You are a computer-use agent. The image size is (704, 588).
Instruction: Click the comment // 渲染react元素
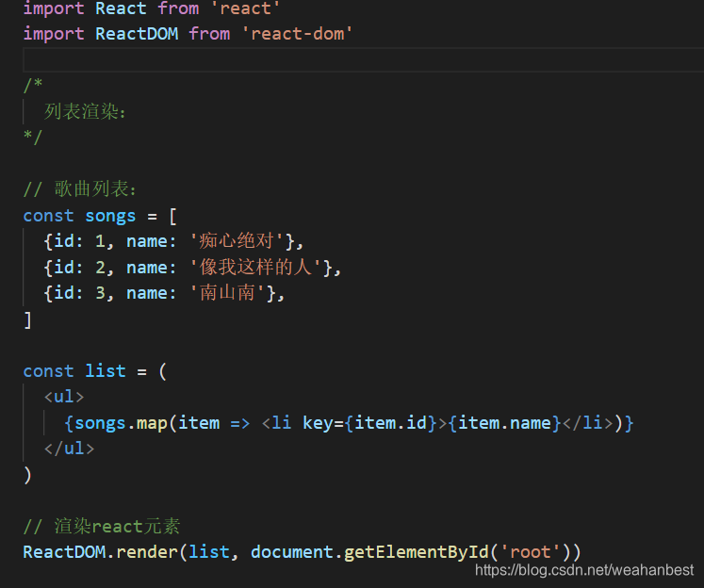[x=102, y=526]
